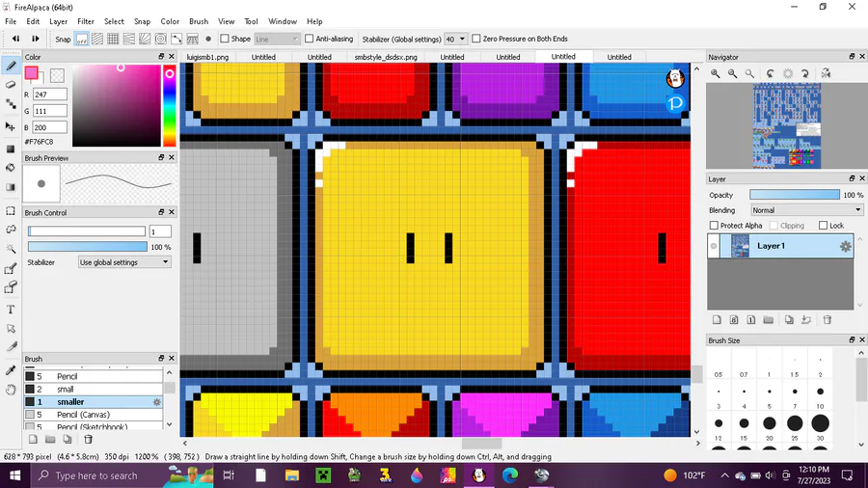Open Layer1 settings gear
Viewport: 868px width, 488px height.
pos(845,247)
